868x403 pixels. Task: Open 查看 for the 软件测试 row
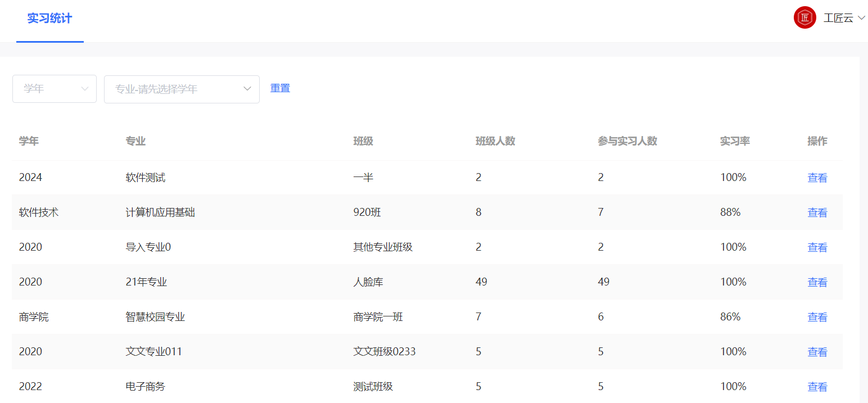pyautogui.click(x=817, y=177)
